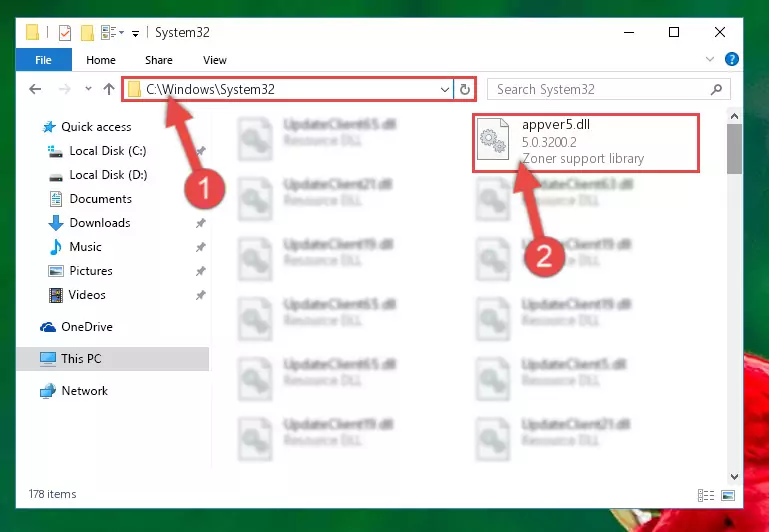Click the Downloads blue arrow icon
769x532 pixels.
(x=56, y=223)
